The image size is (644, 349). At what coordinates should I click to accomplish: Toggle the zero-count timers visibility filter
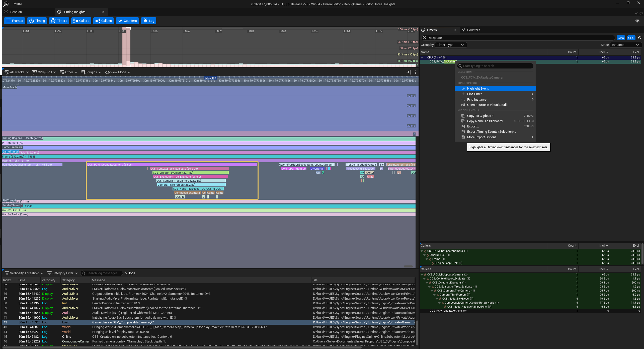640,38
